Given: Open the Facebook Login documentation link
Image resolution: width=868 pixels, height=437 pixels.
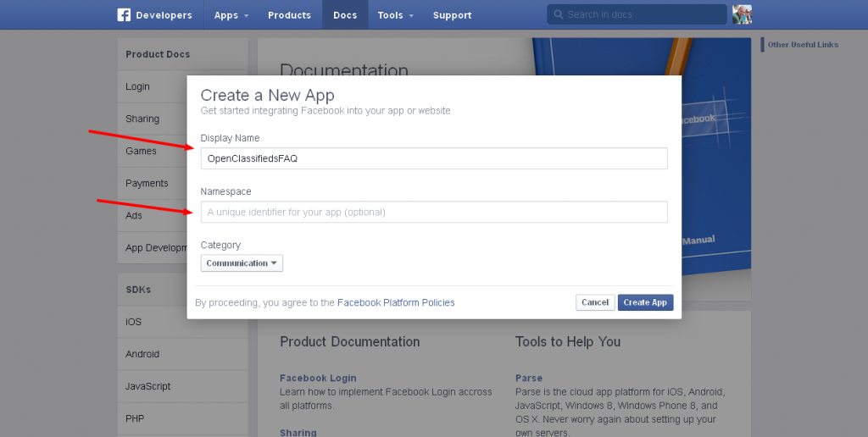Looking at the screenshot, I should (x=318, y=378).
